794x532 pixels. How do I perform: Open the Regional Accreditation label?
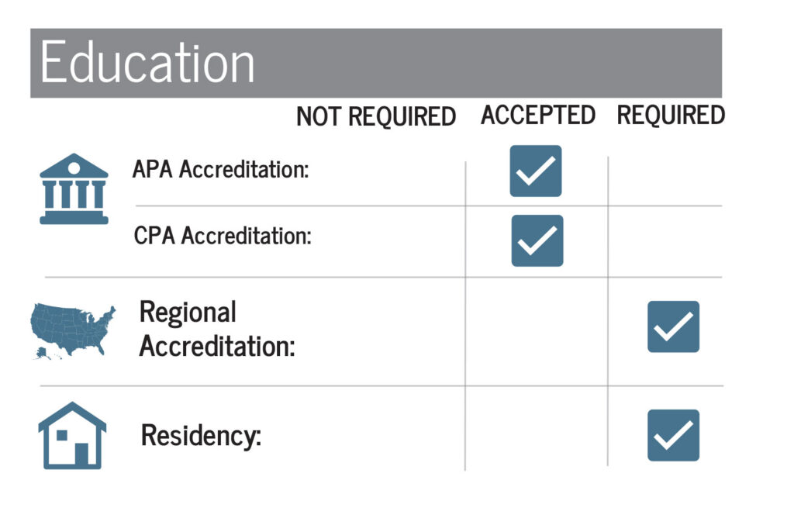point(217,329)
